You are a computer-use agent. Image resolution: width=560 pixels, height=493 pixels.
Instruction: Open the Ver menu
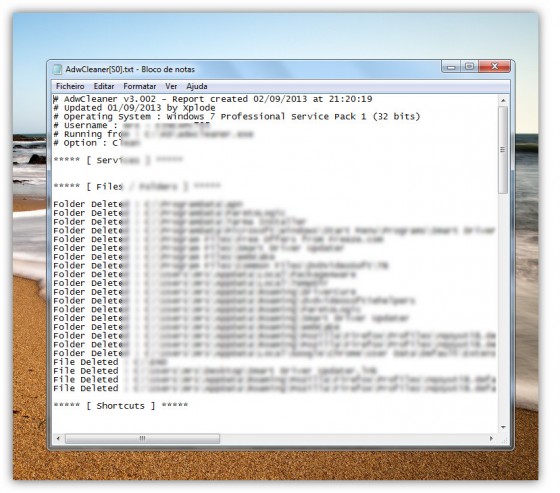pos(171,86)
